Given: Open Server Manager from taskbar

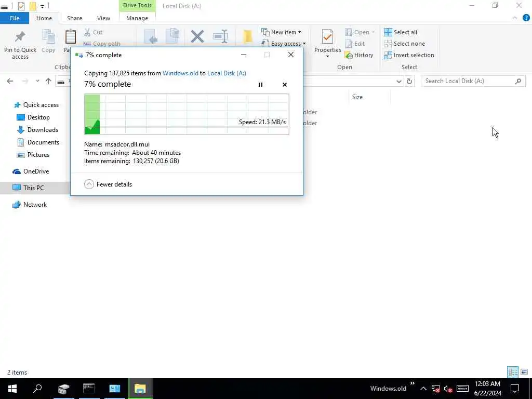Looking at the screenshot, I should point(63,389).
